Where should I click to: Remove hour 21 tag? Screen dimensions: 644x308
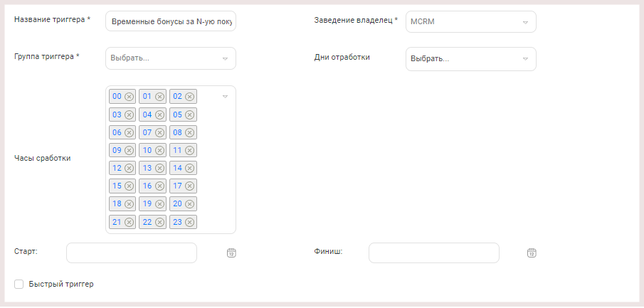[130, 222]
